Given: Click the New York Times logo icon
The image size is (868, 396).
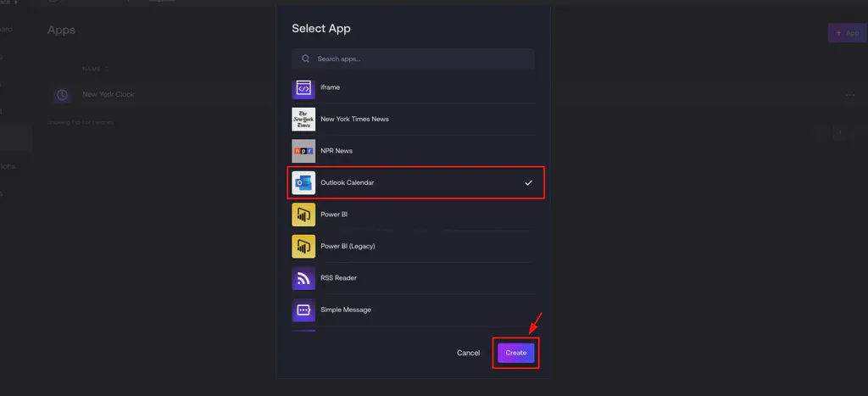Looking at the screenshot, I should click(x=303, y=119).
